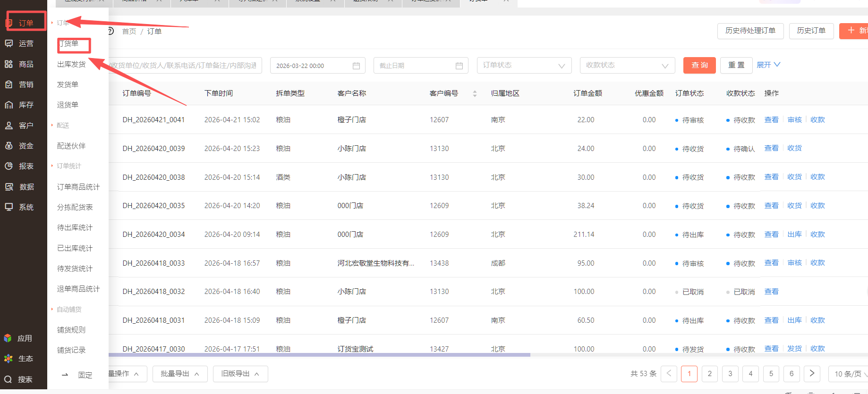Open the 应用 sidebar item
Screen dimensions: 868x394
(19, 338)
